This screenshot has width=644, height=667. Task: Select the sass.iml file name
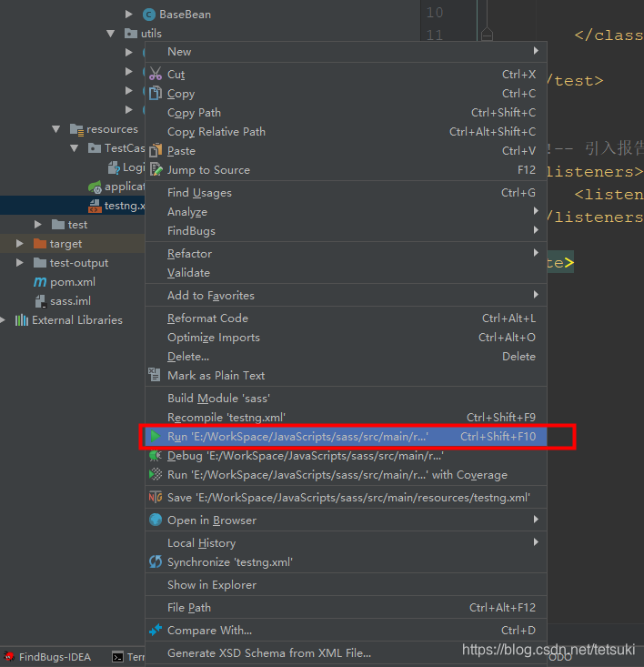click(71, 301)
